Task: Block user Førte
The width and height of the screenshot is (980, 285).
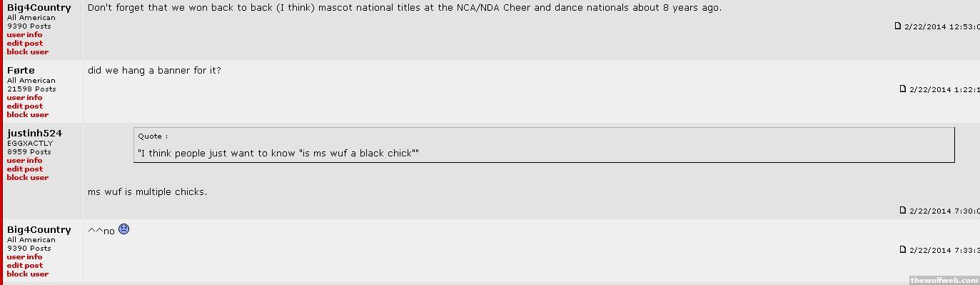Action: pyautogui.click(x=28, y=114)
